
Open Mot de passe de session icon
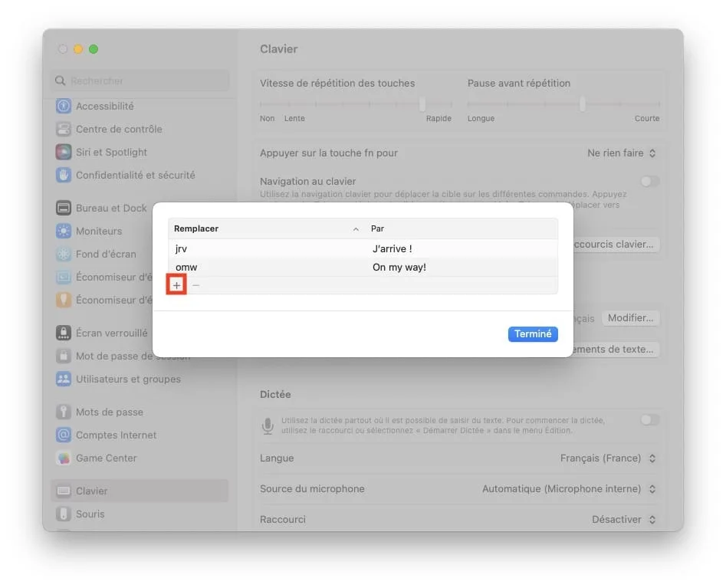pos(64,356)
